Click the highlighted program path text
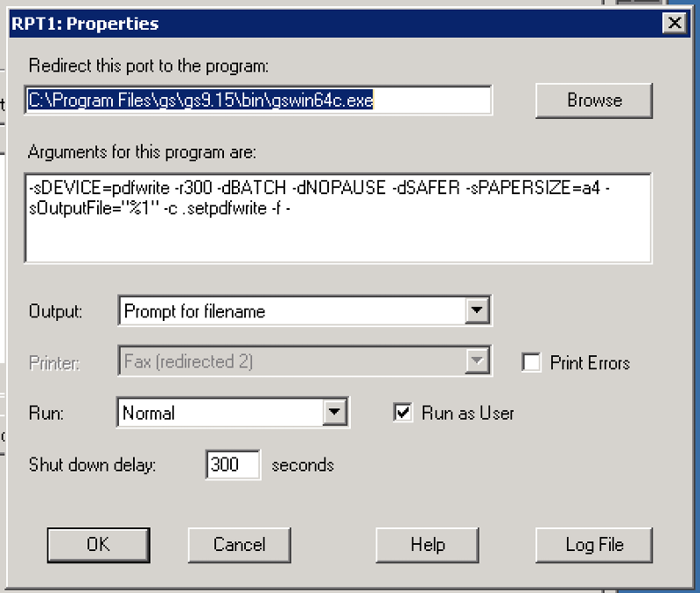Image resolution: width=700 pixels, height=593 pixels. [201, 100]
